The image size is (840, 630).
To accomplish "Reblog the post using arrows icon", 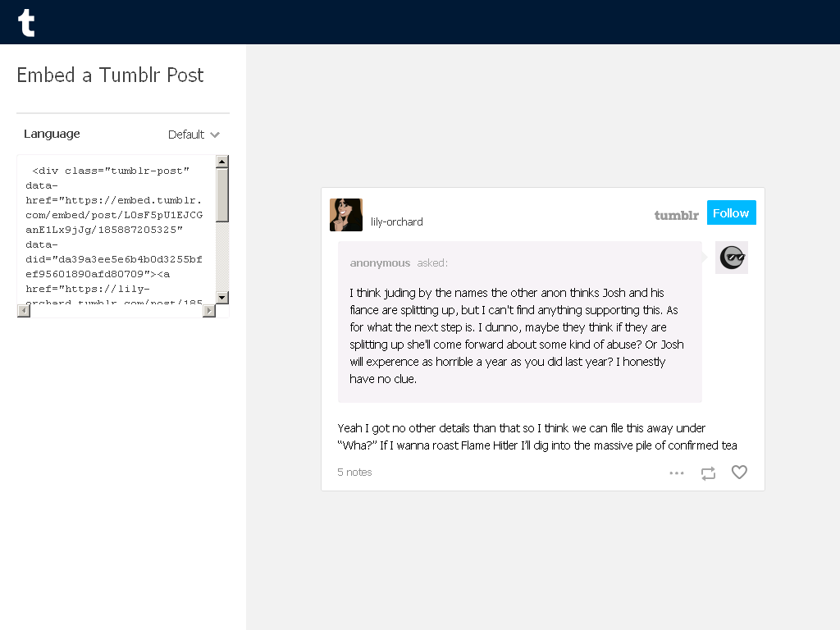I will (708, 473).
